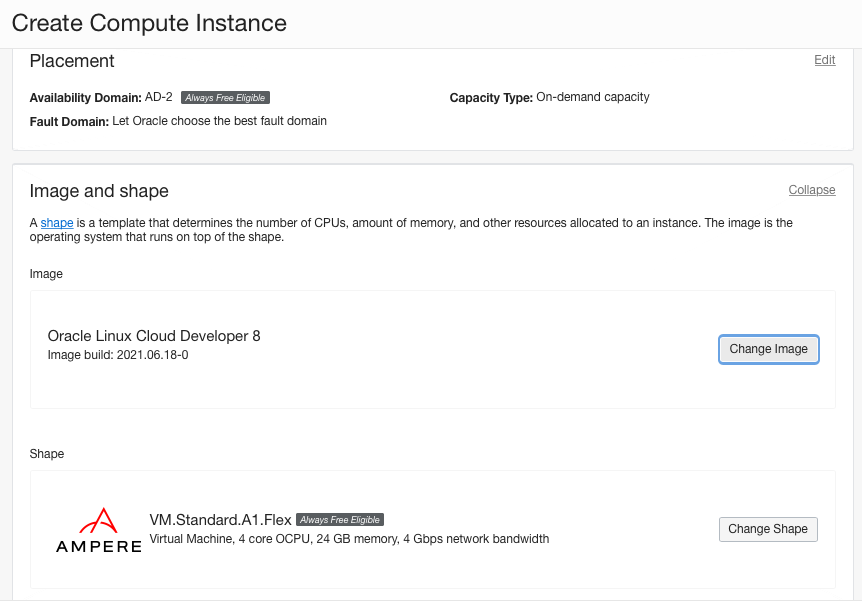This screenshot has width=862, height=601.
Task: Click the Change Shape button
Action: (x=768, y=529)
